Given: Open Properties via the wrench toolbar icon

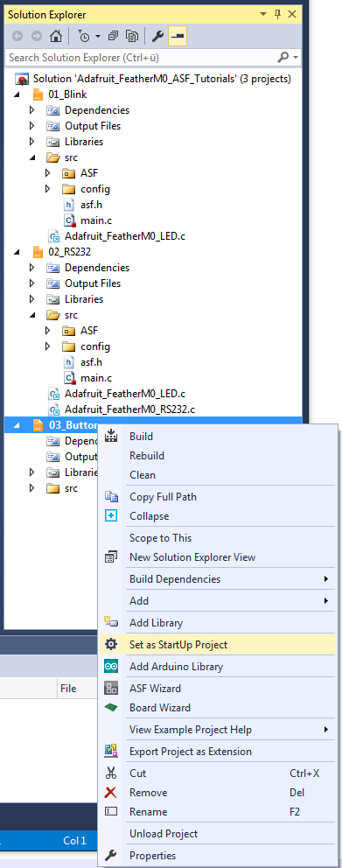Looking at the screenshot, I should pos(158,37).
